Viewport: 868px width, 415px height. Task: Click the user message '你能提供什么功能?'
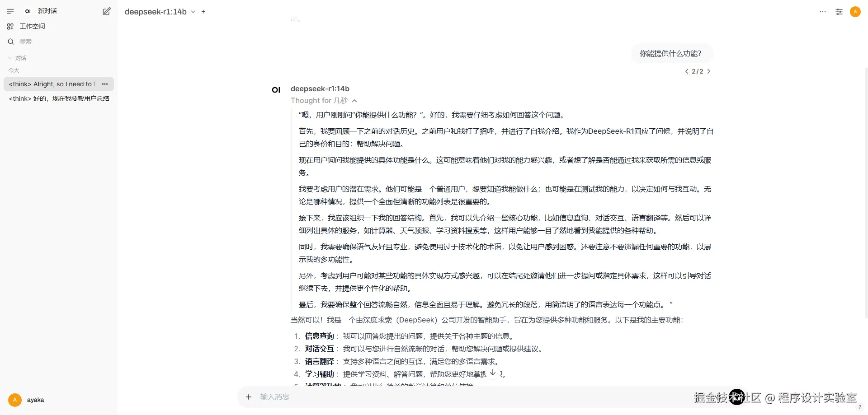coord(670,54)
